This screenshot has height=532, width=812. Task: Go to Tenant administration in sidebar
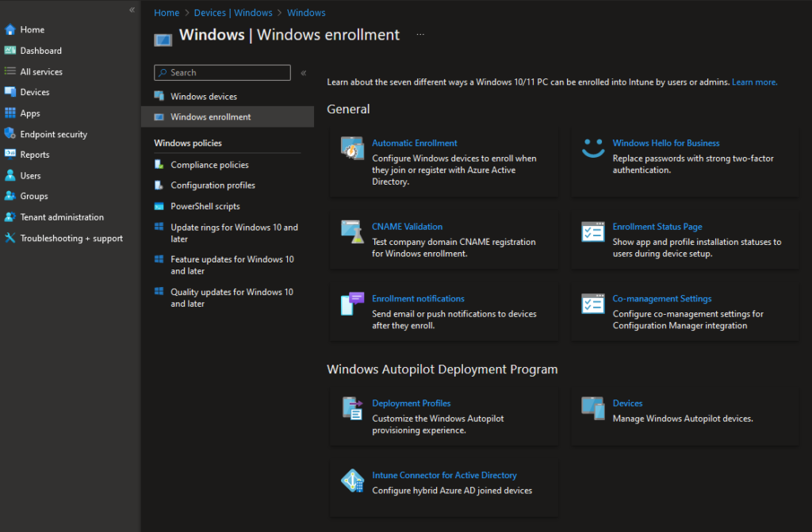tap(62, 217)
